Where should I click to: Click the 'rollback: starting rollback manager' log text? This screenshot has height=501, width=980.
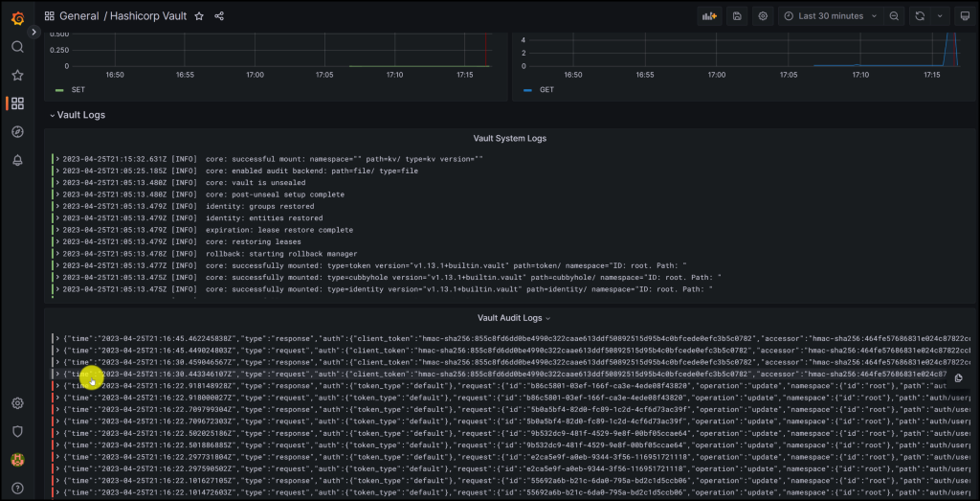pos(281,254)
